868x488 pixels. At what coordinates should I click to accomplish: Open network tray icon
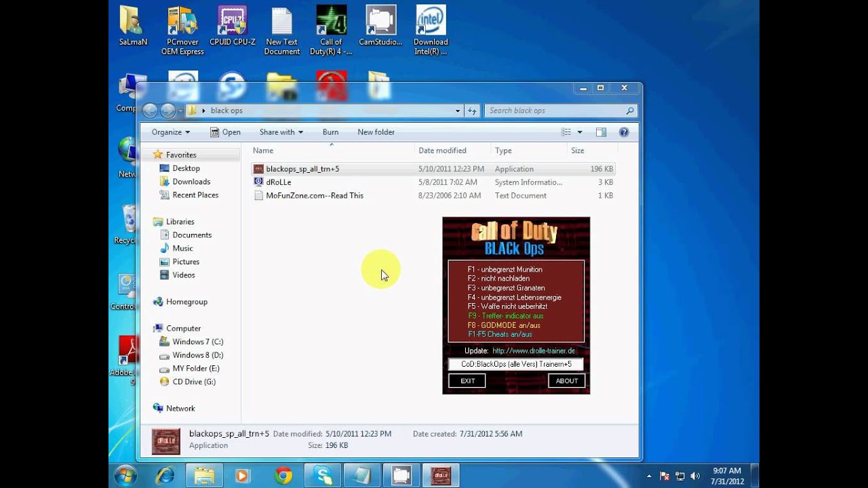(x=679, y=476)
